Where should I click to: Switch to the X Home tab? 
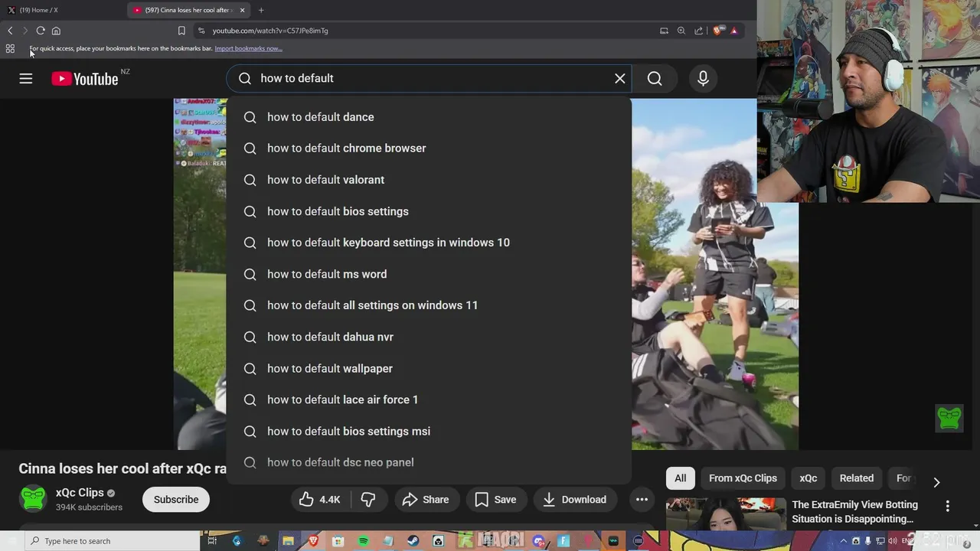63,10
